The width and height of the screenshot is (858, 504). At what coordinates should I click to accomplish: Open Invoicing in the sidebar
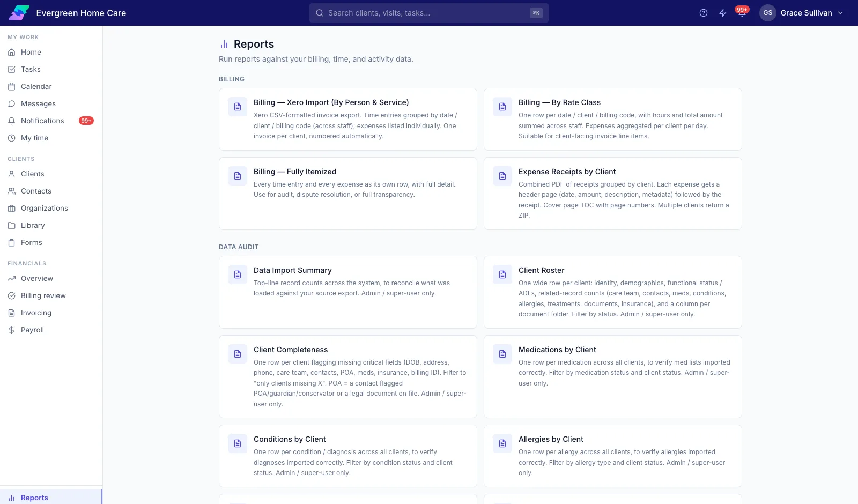point(51,313)
